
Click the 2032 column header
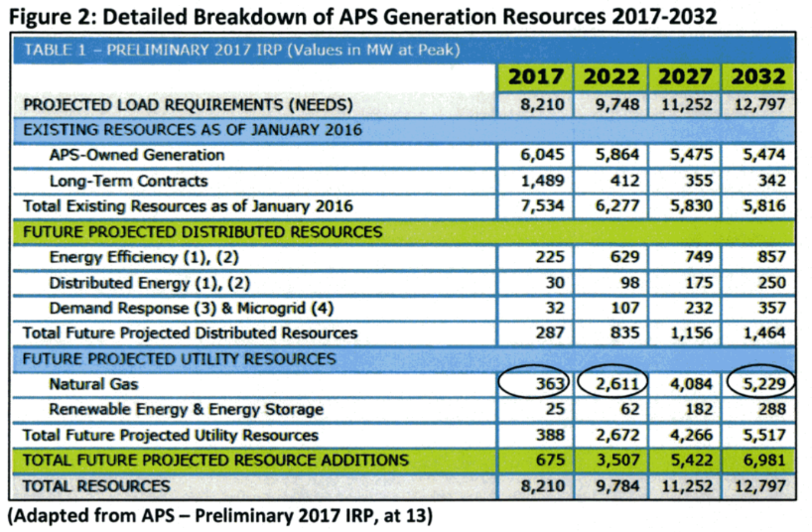(758, 76)
